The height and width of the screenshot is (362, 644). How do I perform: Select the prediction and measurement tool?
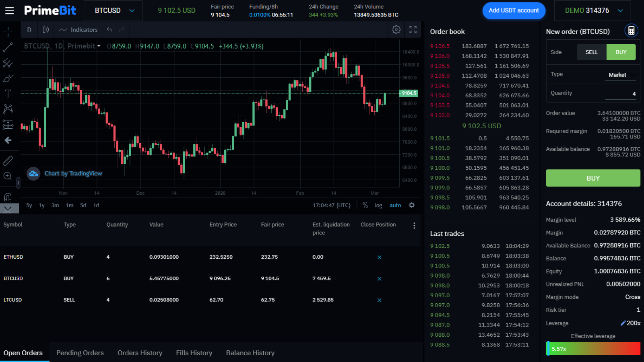(8, 125)
